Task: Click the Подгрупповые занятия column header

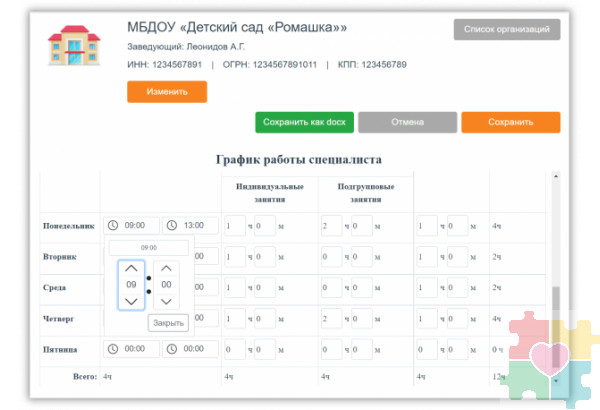Action: [366, 193]
